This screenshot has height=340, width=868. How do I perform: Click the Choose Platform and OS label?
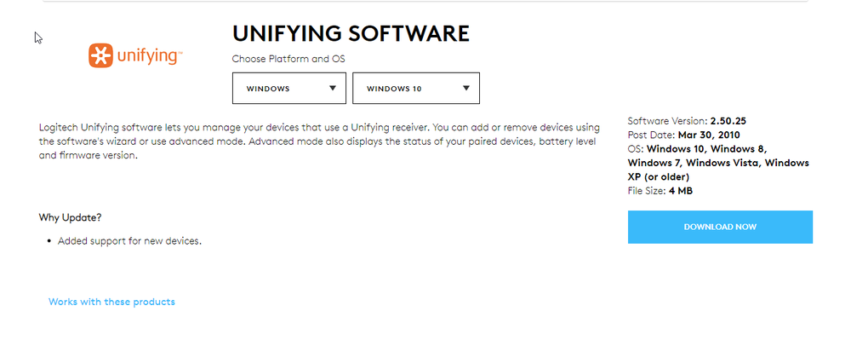point(288,59)
